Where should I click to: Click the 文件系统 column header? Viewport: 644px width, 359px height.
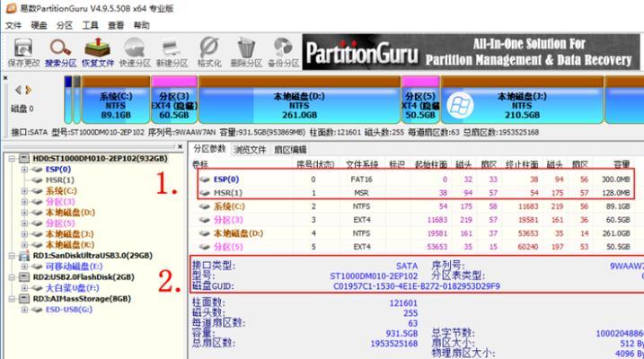pos(362,164)
